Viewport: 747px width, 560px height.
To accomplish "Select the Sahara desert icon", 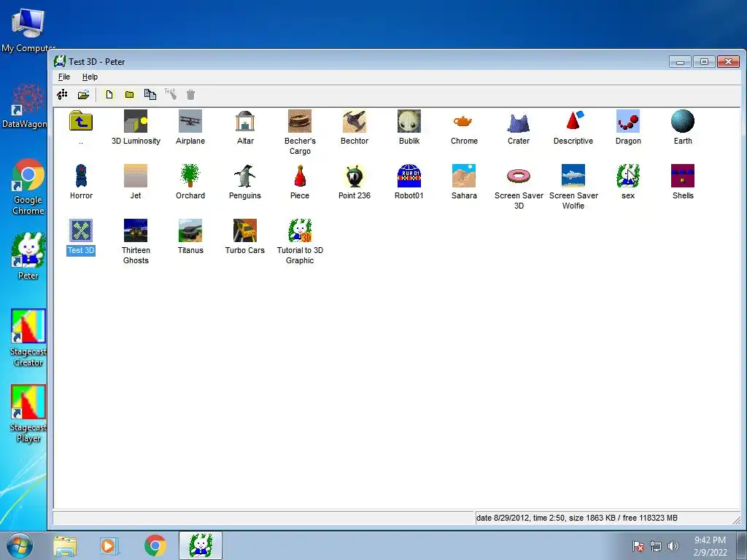I will [464, 176].
